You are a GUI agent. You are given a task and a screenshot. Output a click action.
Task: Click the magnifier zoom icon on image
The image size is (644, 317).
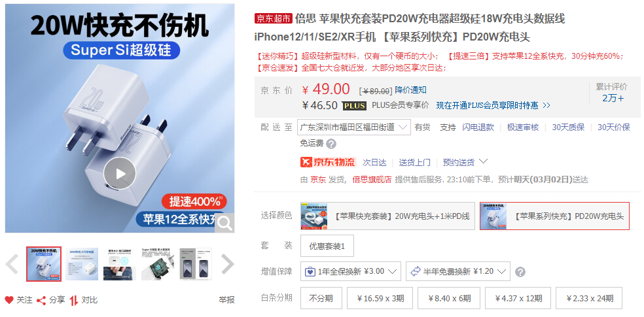tap(224, 223)
